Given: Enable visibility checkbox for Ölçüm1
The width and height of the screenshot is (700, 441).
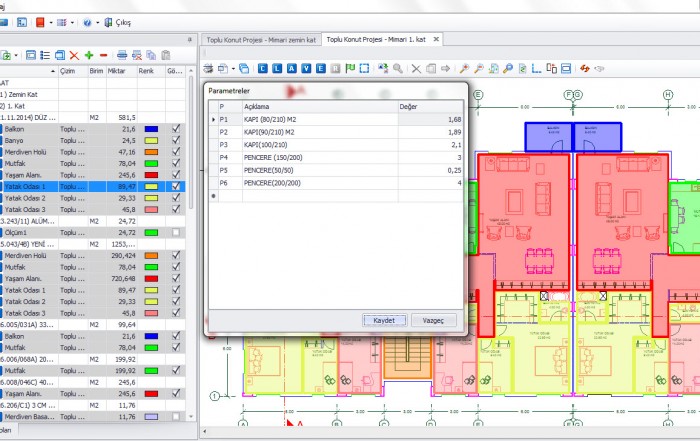Looking at the screenshot, I should point(176,232).
